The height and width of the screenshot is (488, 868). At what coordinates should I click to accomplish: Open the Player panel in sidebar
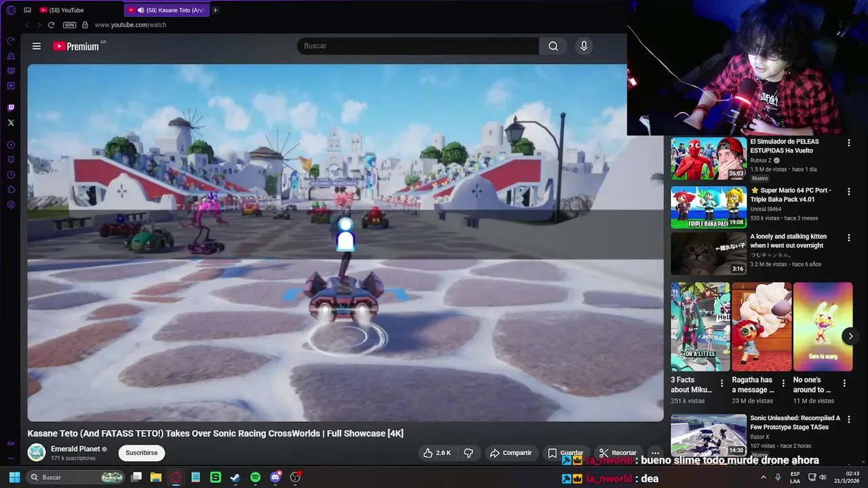11,145
